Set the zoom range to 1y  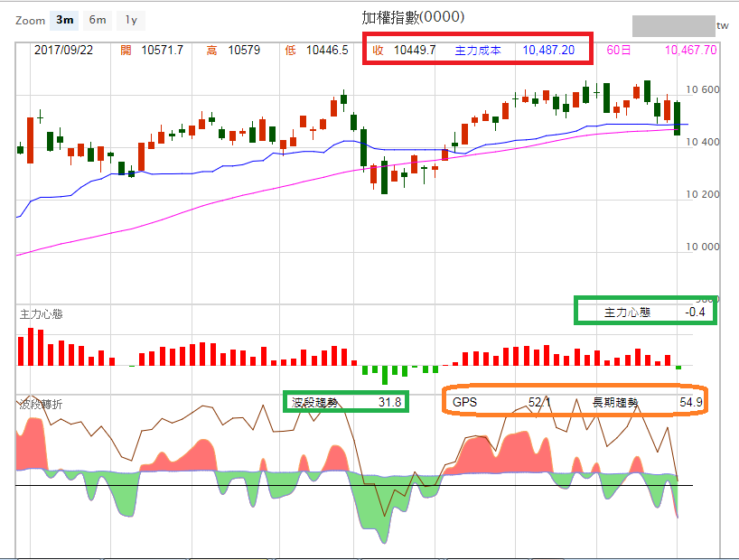tap(131, 20)
